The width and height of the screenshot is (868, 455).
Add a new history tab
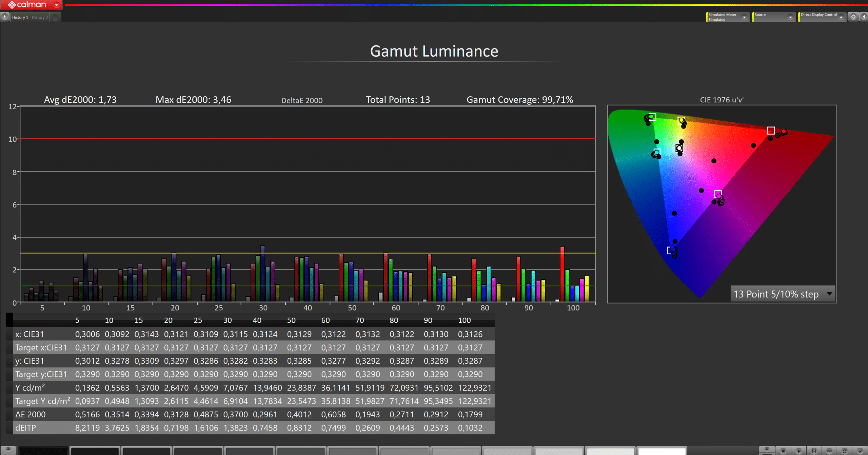tap(55, 18)
